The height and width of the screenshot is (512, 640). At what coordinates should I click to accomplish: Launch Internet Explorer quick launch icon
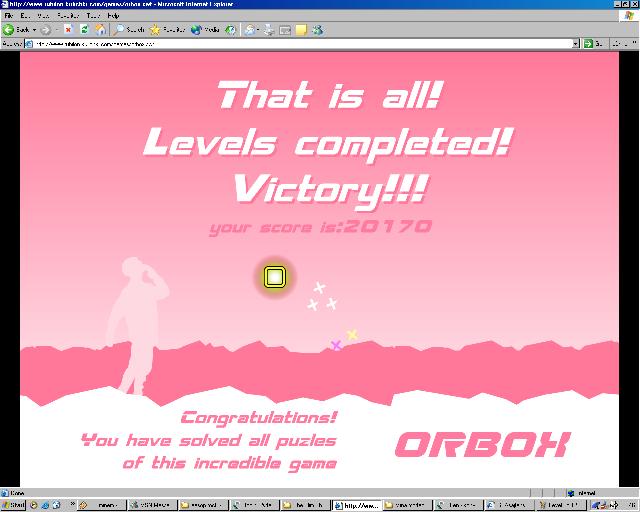45,505
